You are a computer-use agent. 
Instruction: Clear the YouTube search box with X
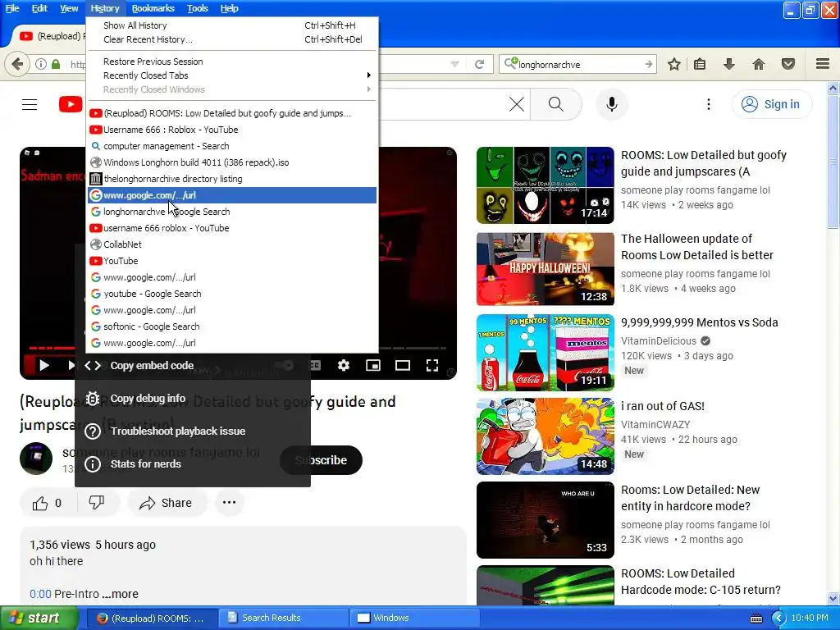[x=517, y=104]
